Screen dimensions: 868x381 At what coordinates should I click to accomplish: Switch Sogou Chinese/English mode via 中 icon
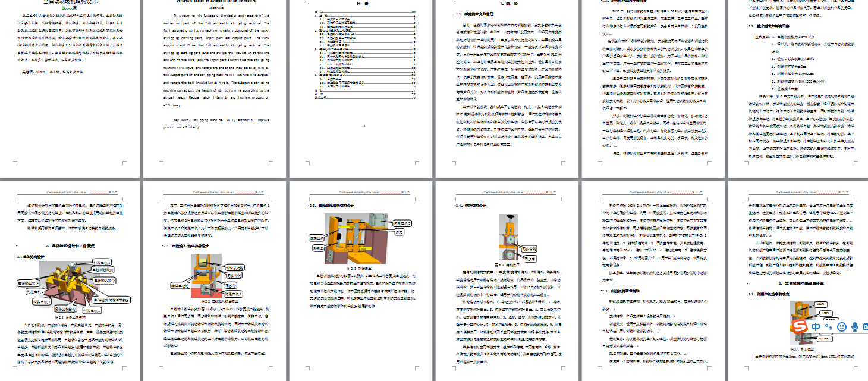click(x=817, y=327)
